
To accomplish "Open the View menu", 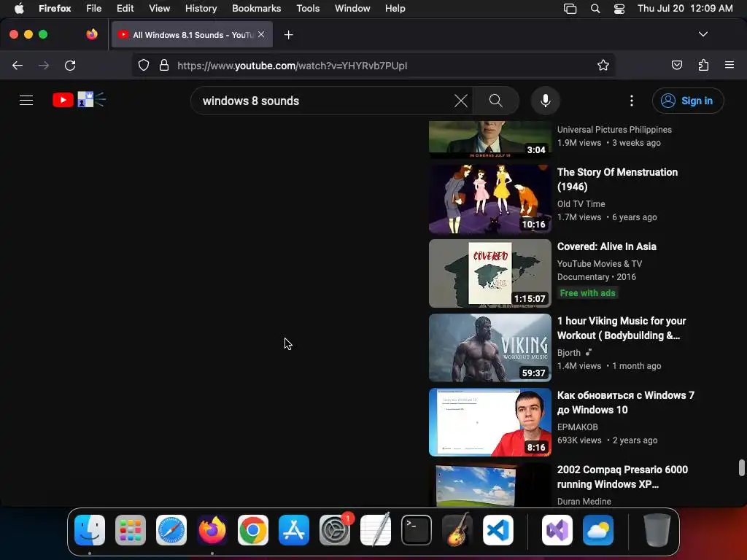I will (x=159, y=8).
